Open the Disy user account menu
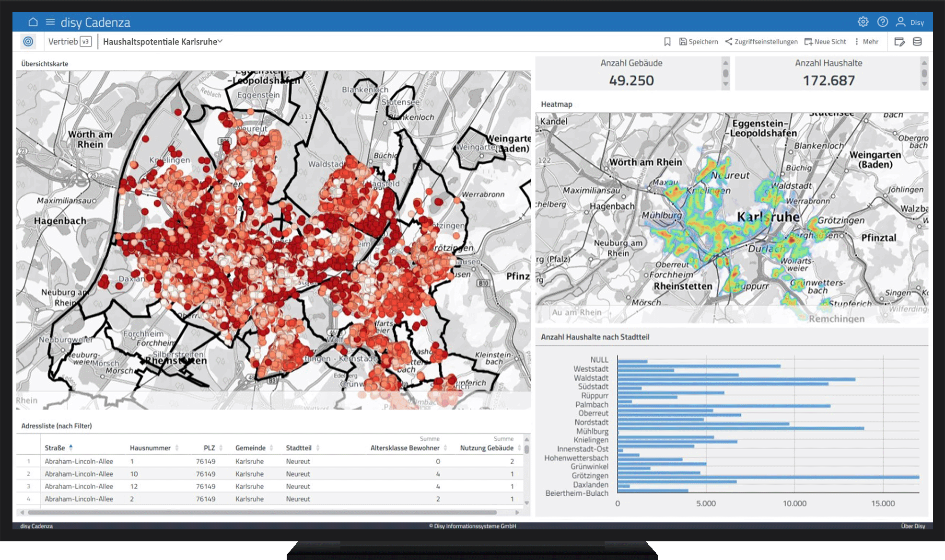Viewport: 945px width, 560px height. click(910, 22)
